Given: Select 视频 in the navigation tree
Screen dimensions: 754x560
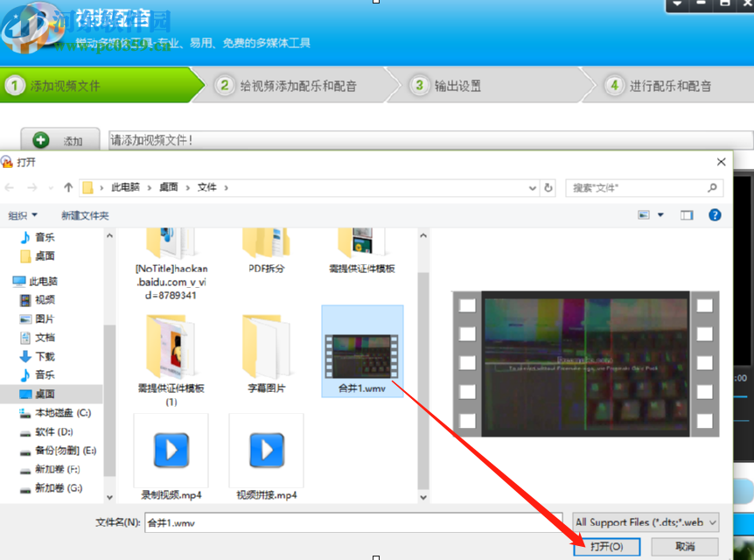Looking at the screenshot, I should pyautogui.click(x=38, y=300).
